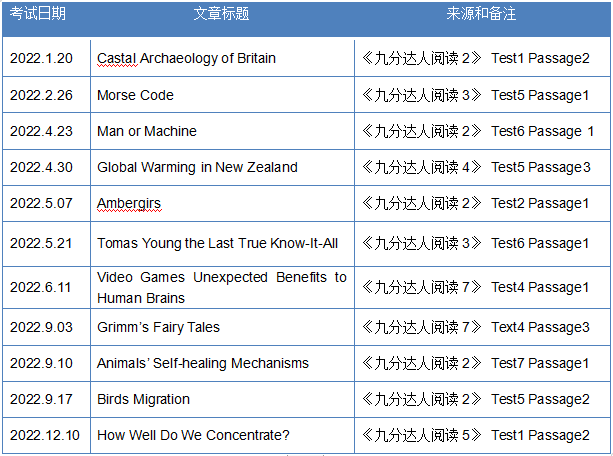Viewport: 613px width, 456px height.
Task: Select the date cell 2022.12.10
Action: 47,435
